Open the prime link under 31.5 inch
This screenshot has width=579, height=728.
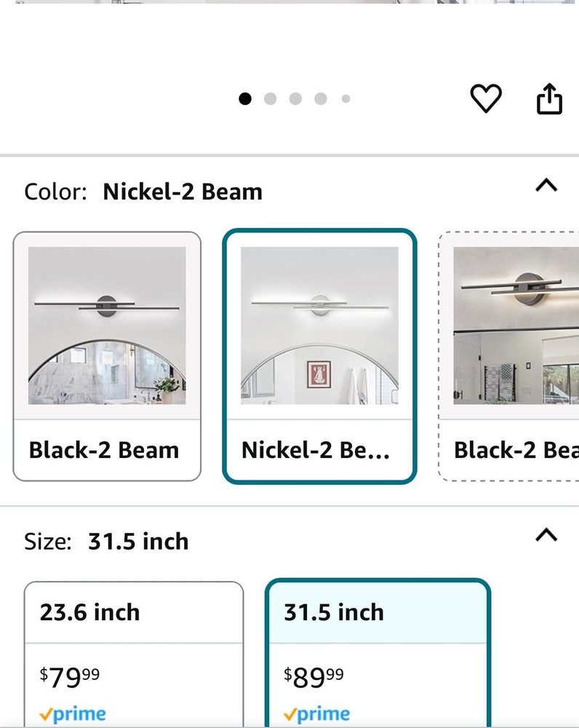click(x=318, y=713)
